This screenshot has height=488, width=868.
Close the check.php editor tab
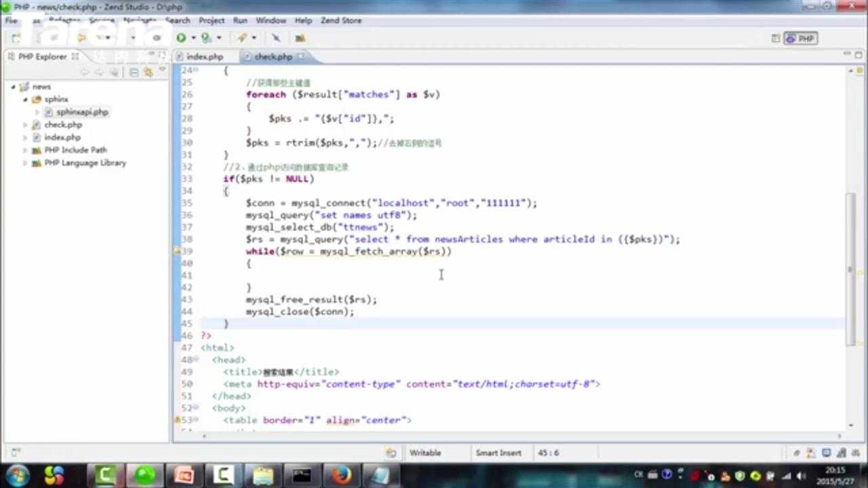pyautogui.click(x=300, y=56)
